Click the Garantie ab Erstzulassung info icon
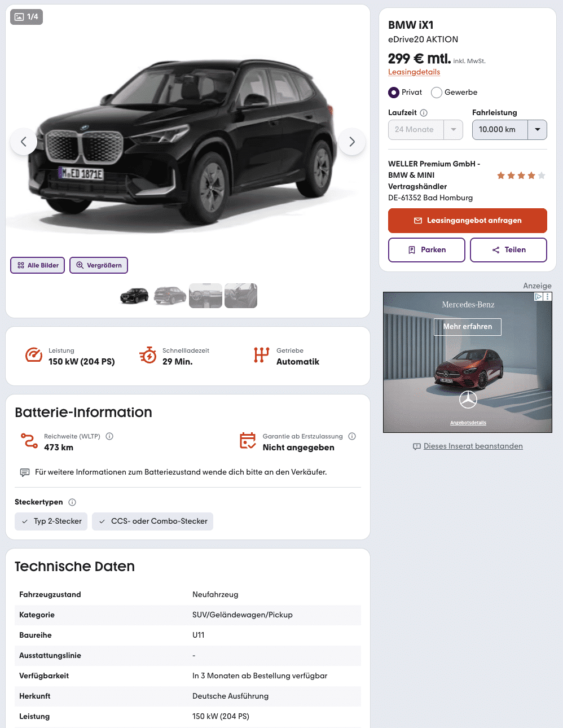 352,436
